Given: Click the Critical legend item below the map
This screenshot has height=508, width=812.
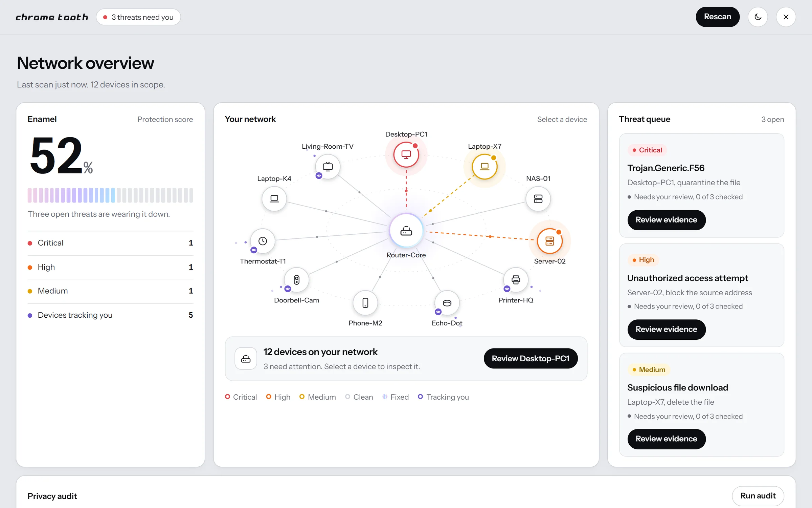Looking at the screenshot, I should click(241, 397).
